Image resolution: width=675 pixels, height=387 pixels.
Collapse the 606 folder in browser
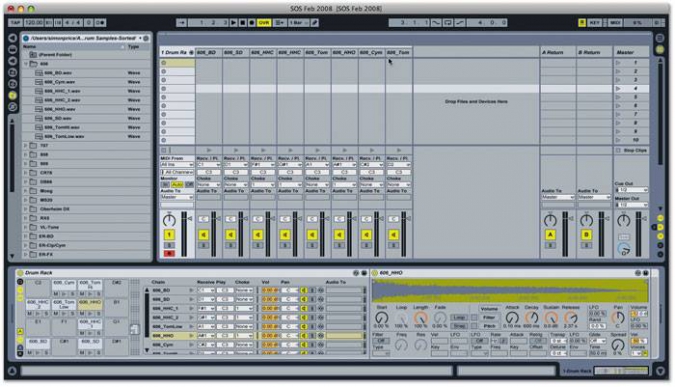coord(26,64)
